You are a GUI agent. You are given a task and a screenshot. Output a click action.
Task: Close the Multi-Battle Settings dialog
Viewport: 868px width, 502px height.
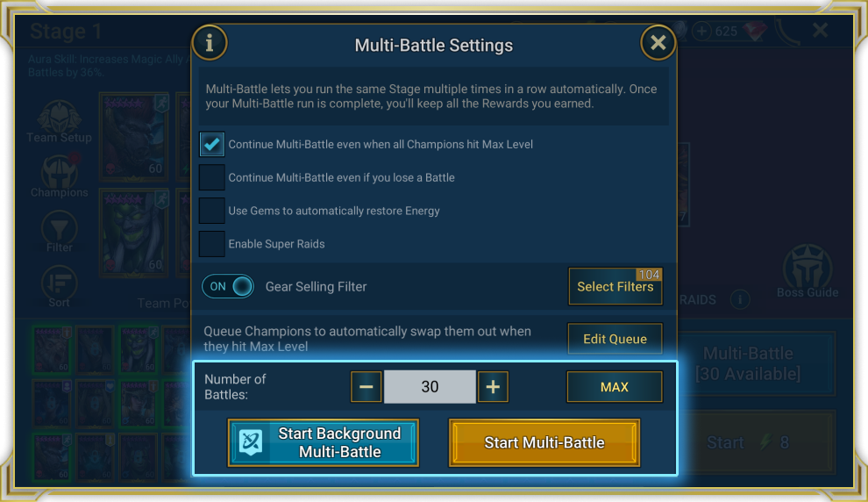pyautogui.click(x=658, y=43)
